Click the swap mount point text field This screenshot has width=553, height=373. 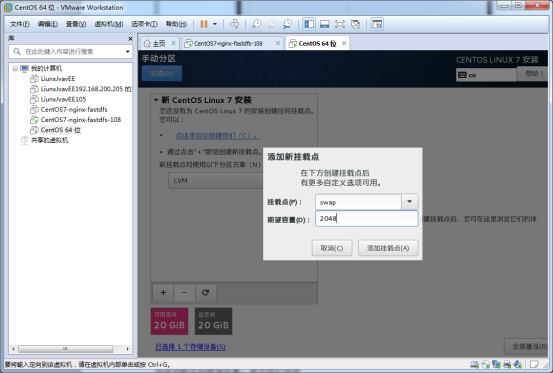point(358,202)
